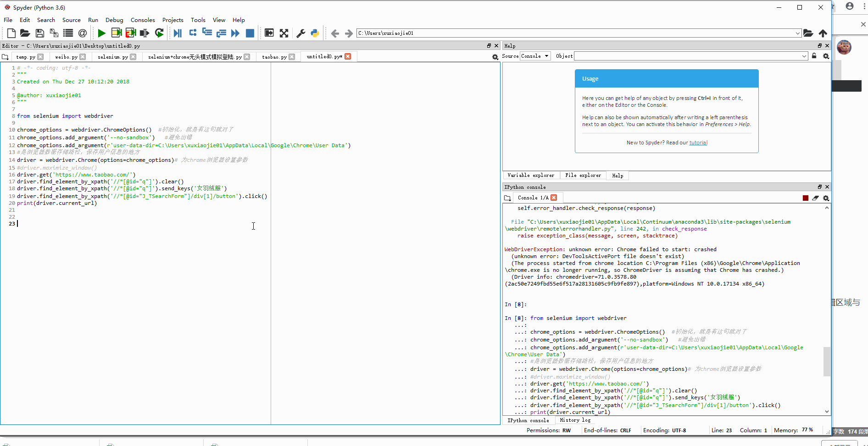The width and height of the screenshot is (868, 446).
Task: Step into the current function
Action: pos(207,33)
